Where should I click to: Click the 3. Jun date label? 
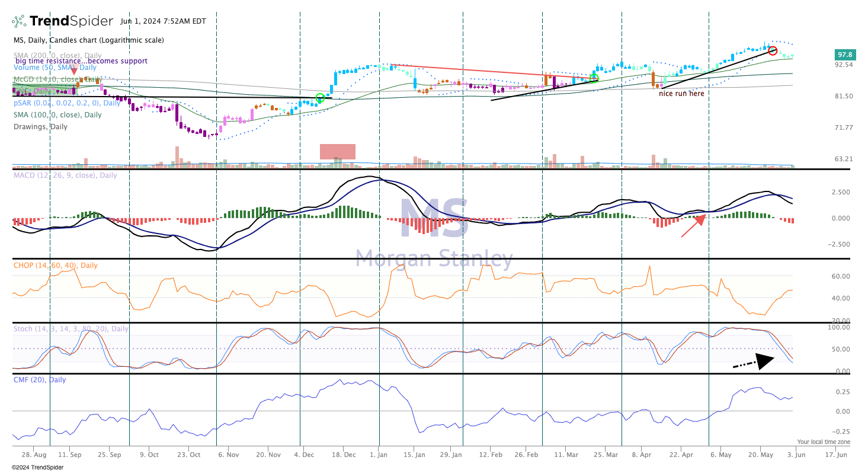795,455
